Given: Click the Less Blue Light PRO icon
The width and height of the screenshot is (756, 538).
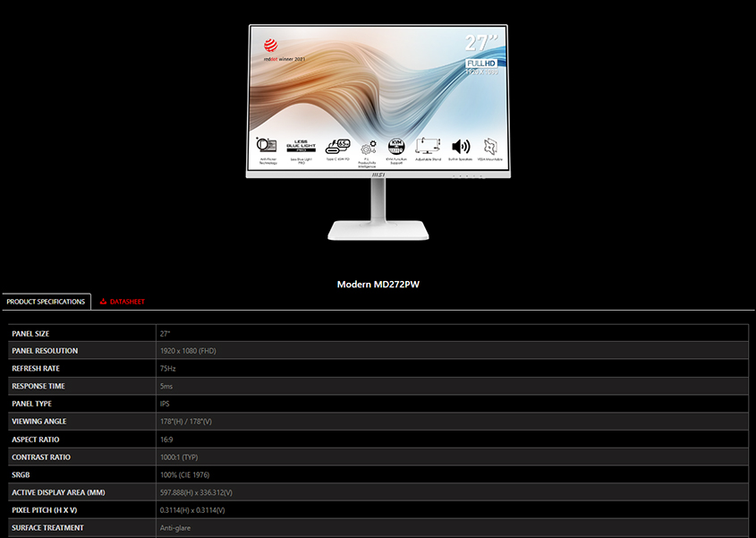Looking at the screenshot, I should [302, 146].
